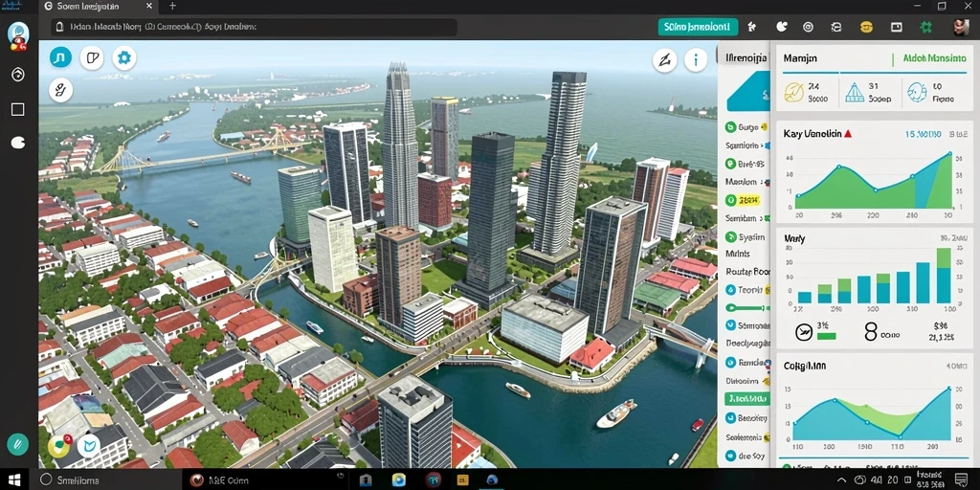Click the green highlighted button in side list
Image resolution: width=980 pixels, height=490 pixels.
(x=746, y=398)
